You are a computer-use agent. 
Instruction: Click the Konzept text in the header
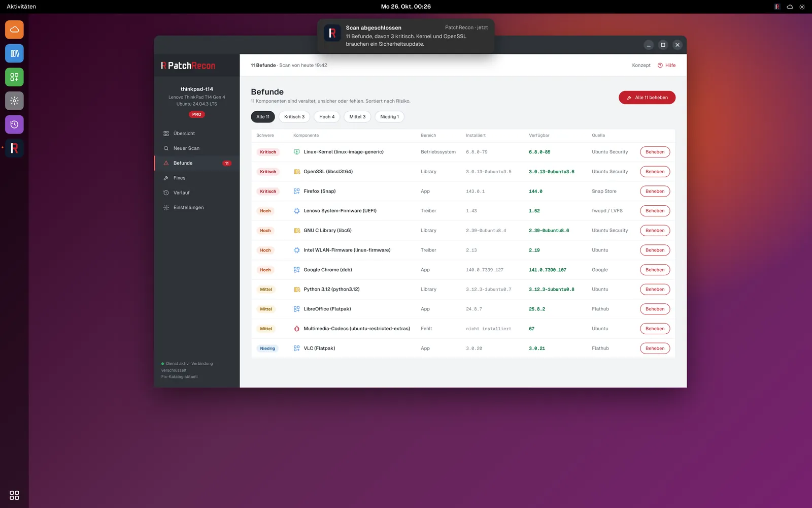coord(641,66)
